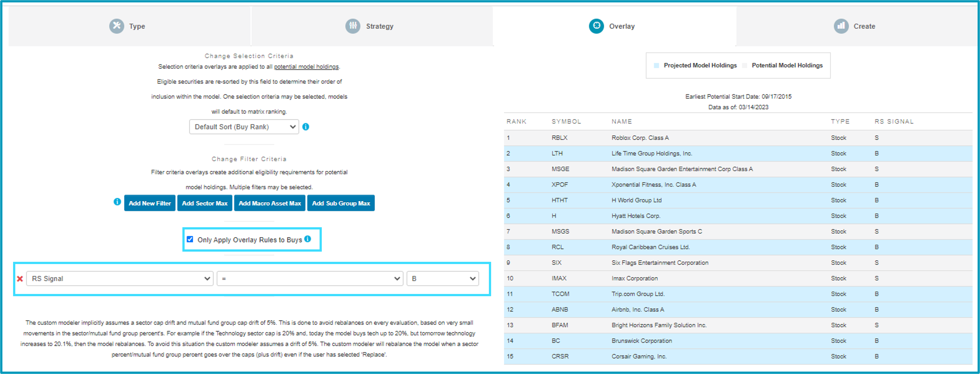Click the Potential Model Holdings gray legend swatch
980x374 pixels.
tap(744, 65)
